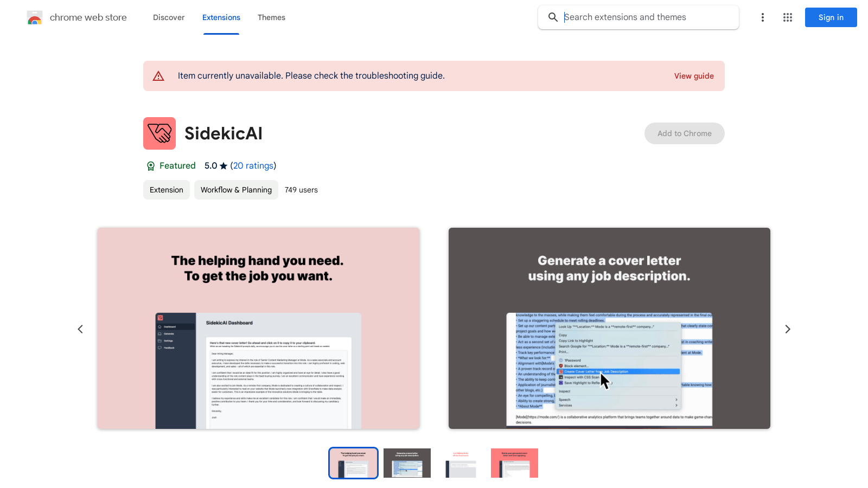Click the SidekicAI title heading
This screenshot has height=488, width=868.
(x=224, y=133)
